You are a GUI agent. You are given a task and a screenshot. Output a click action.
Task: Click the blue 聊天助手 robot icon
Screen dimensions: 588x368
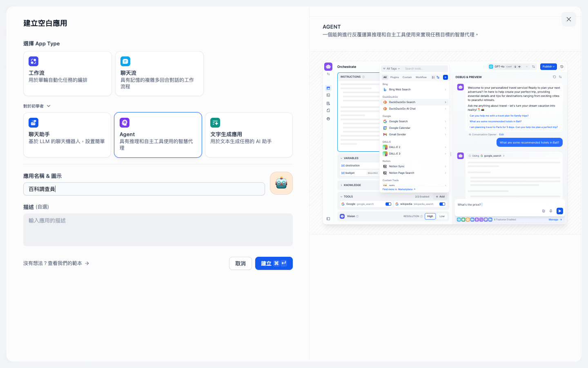(33, 123)
